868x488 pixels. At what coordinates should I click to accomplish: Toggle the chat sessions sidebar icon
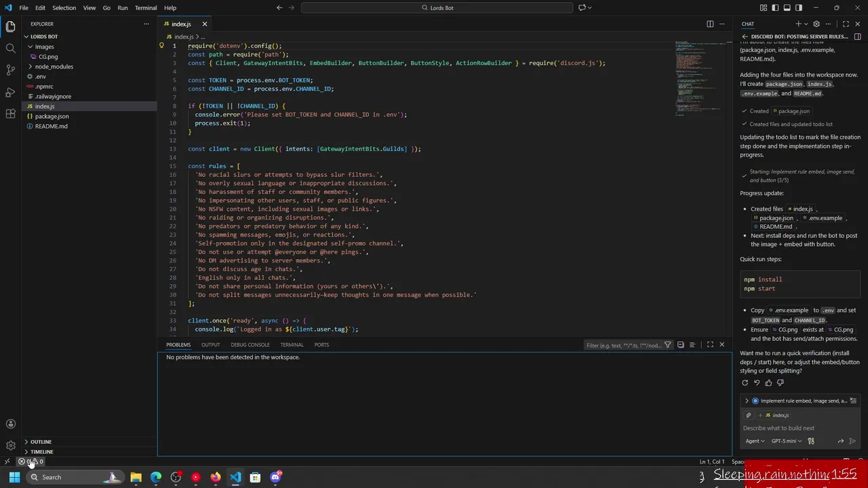click(857, 37)
